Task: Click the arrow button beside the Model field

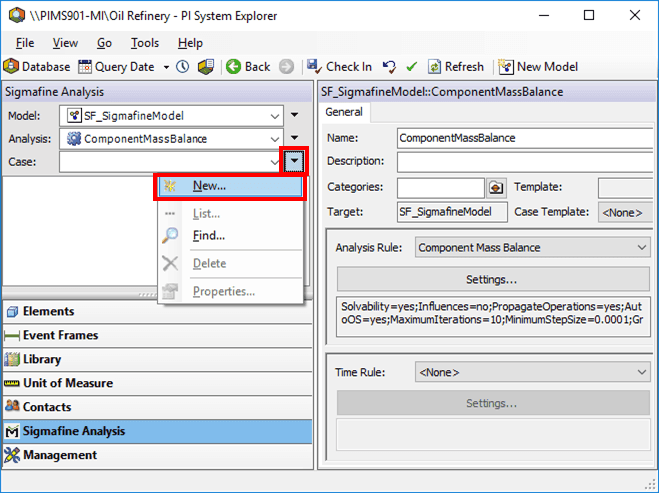Action: [295, 115]
